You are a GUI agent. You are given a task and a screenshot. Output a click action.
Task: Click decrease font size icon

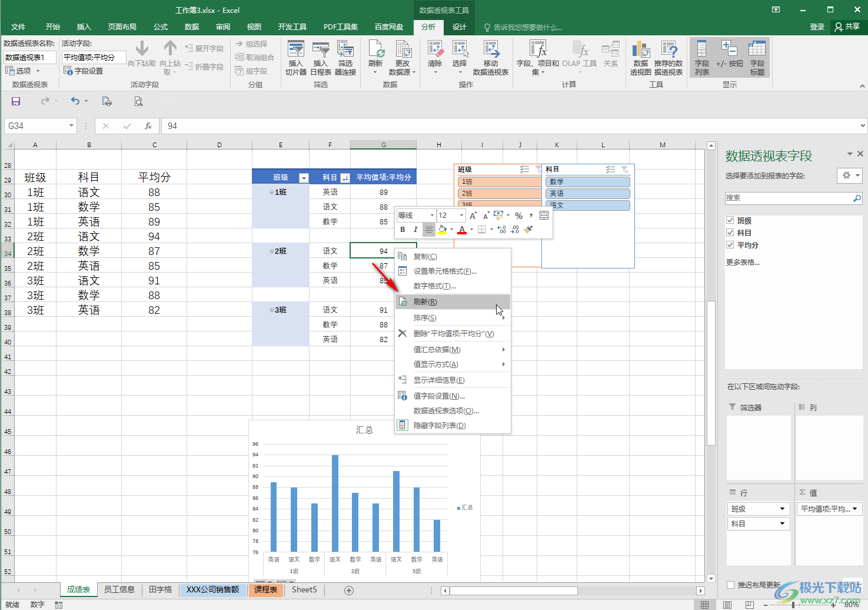tap(485, 216)
